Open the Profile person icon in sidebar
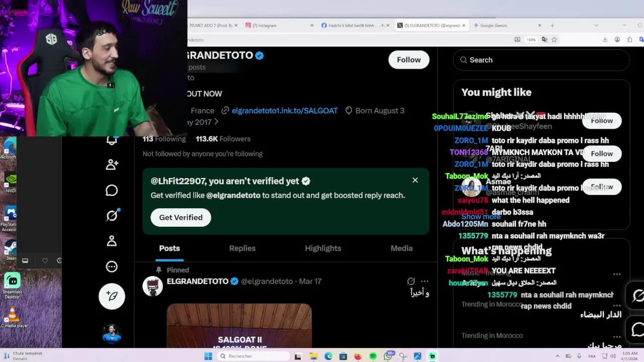The image size is (644, 362). point(112,241)
